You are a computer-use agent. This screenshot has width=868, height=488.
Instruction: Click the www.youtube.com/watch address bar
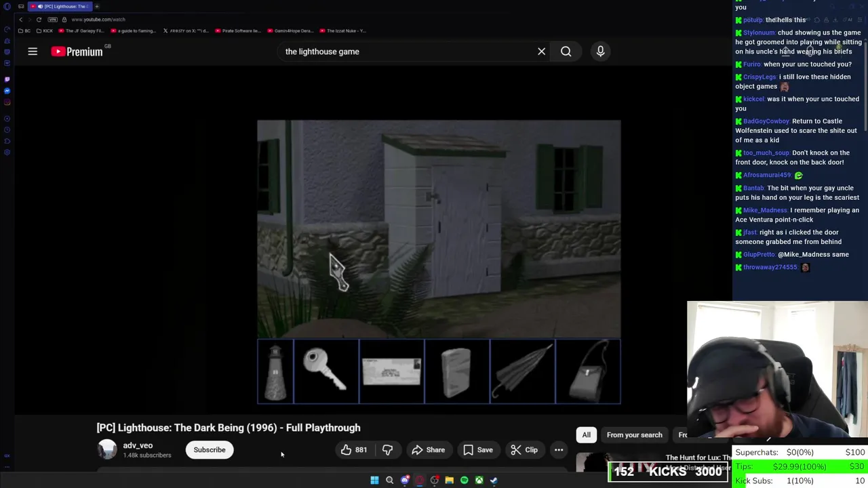[x=98, y=20]
